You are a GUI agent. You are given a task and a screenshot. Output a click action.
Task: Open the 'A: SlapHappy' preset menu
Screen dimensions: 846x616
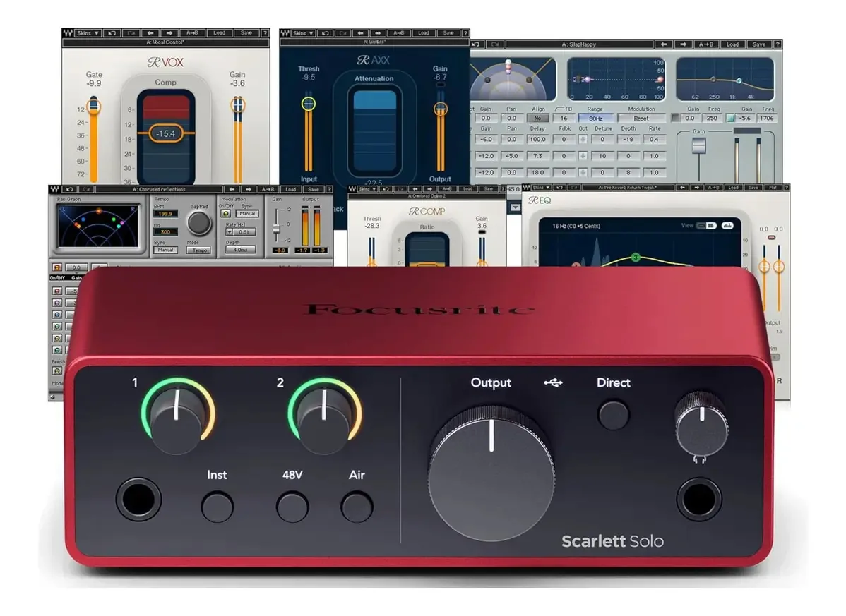pyautogui.click(x=579, y=44)
